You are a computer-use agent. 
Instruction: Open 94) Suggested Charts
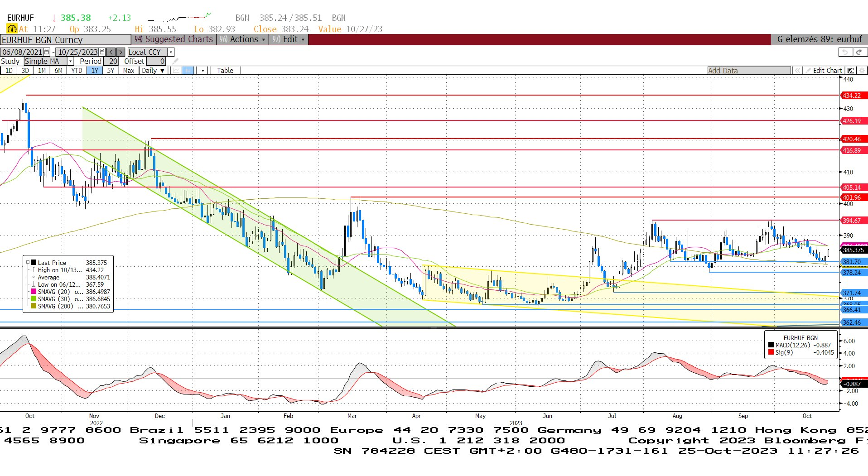pyautogui.click(x=174, y=39)
